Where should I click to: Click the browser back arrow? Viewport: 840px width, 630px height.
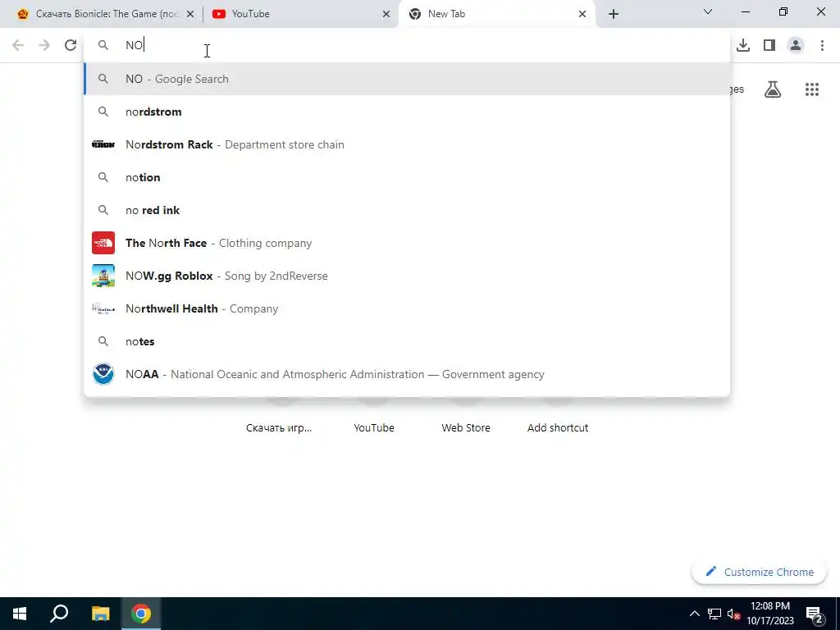coord(18,45)
